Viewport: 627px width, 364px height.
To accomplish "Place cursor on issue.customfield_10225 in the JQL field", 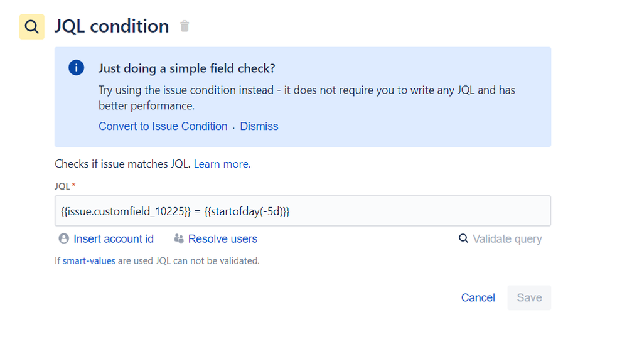I will (126, 211).
